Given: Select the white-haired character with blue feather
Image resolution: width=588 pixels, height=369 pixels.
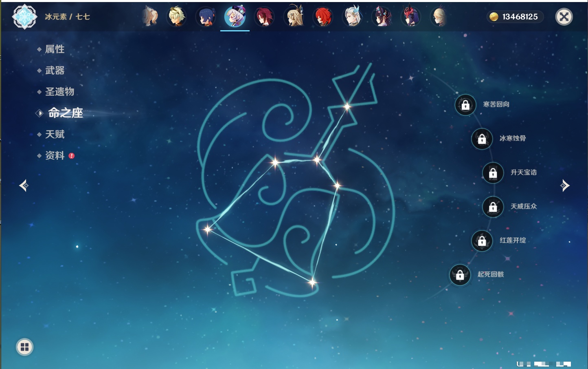Looking at the screenshot, I should [353, 17].
